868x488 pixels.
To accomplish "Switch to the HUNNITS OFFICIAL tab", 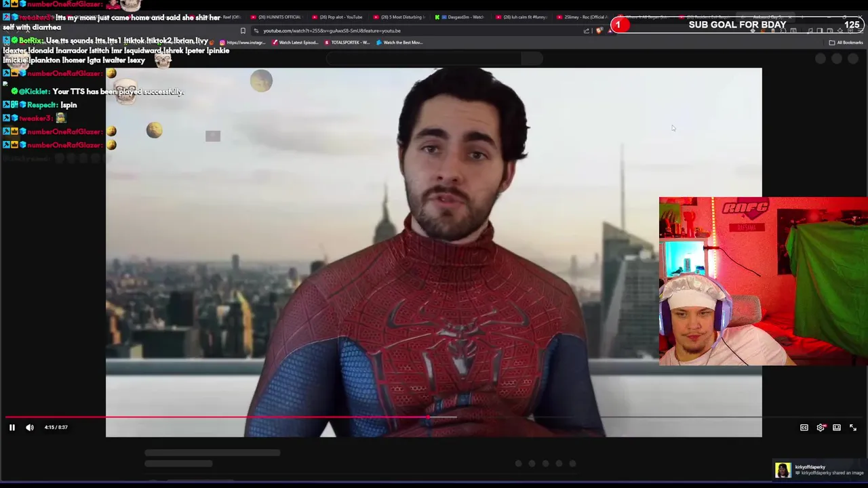I will (x=275, y=17).
